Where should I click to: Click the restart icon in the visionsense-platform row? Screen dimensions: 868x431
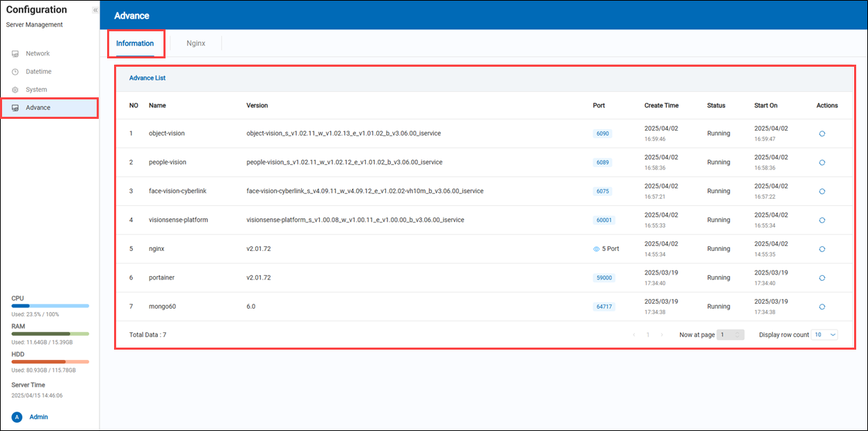(x=822, y=220)
